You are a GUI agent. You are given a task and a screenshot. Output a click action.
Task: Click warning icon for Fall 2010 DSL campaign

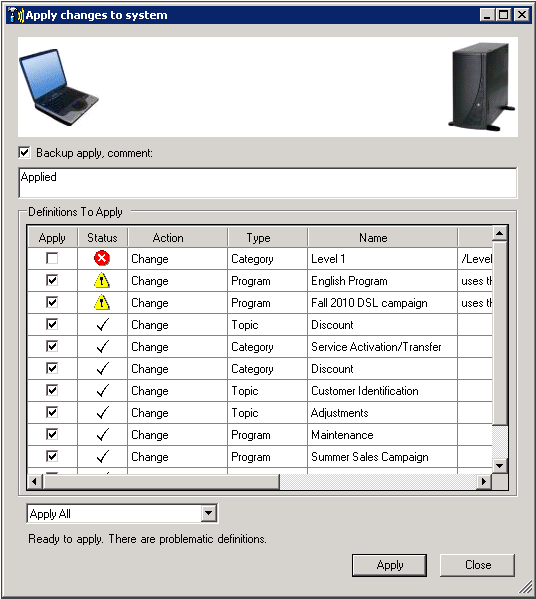102,303
